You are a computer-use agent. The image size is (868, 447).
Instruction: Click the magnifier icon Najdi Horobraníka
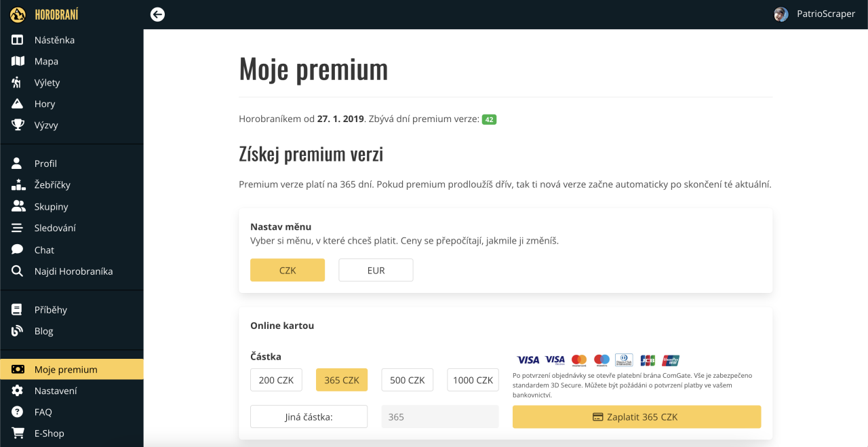[x=18, y=271]
